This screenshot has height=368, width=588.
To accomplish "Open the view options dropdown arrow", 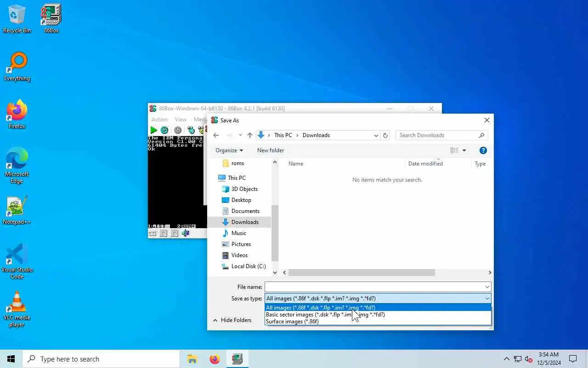I will click(x=464, y=150).
